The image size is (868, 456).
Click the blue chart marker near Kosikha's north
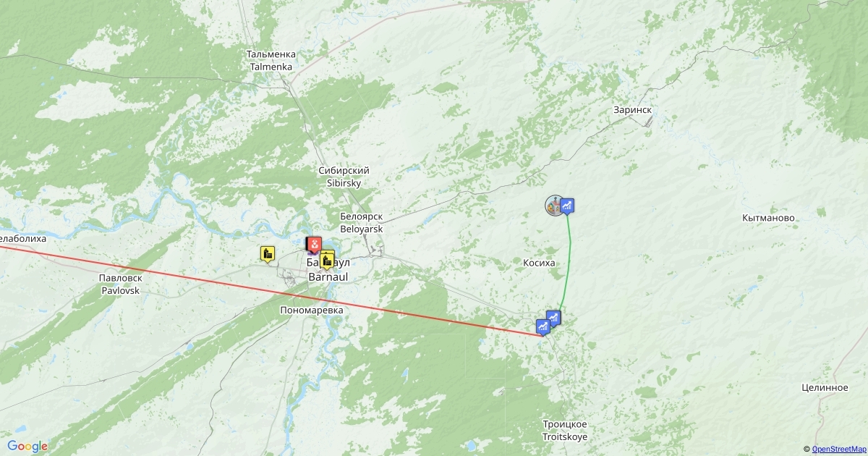point(568,206)
